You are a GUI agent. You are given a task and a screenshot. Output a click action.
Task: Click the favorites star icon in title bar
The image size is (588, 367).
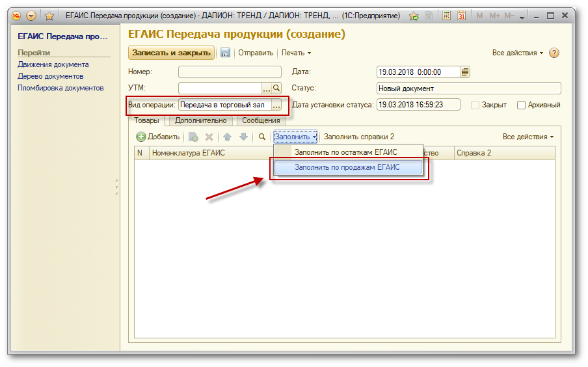[49, 16]
